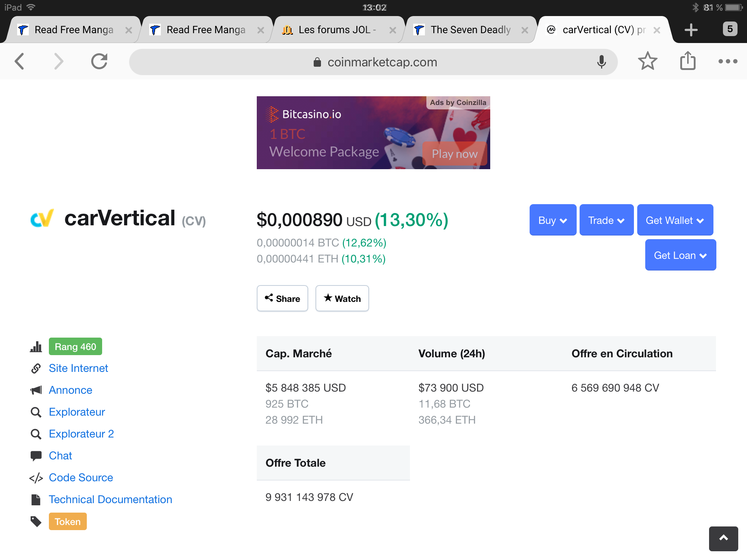Click the Ads by Coinzilla label

458,102
